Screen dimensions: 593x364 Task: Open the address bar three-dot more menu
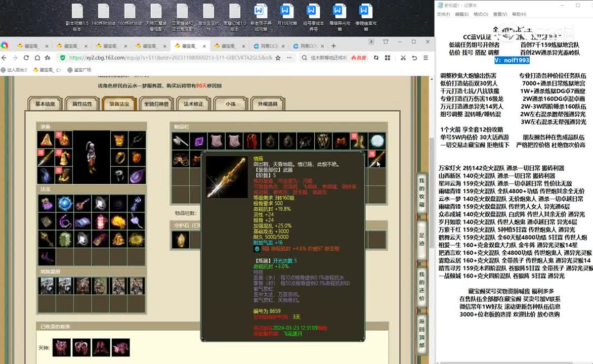click(289, 58)
